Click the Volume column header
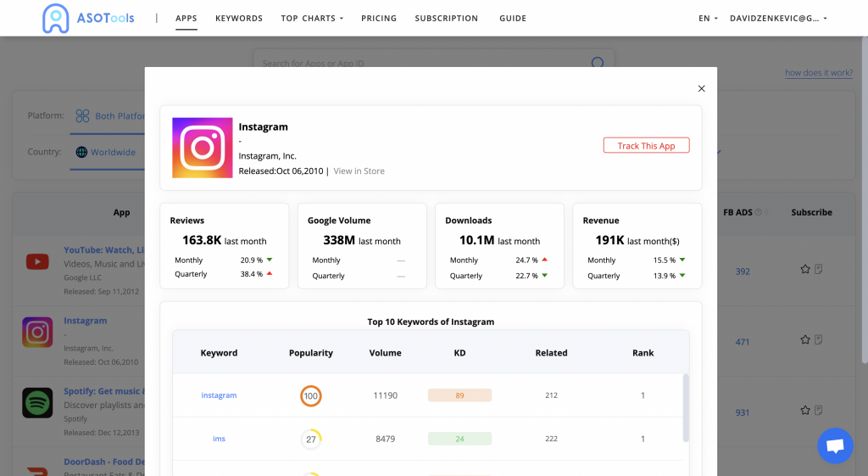Image resolution: width=868 pixels, height=476 pixels. (386, 353)
